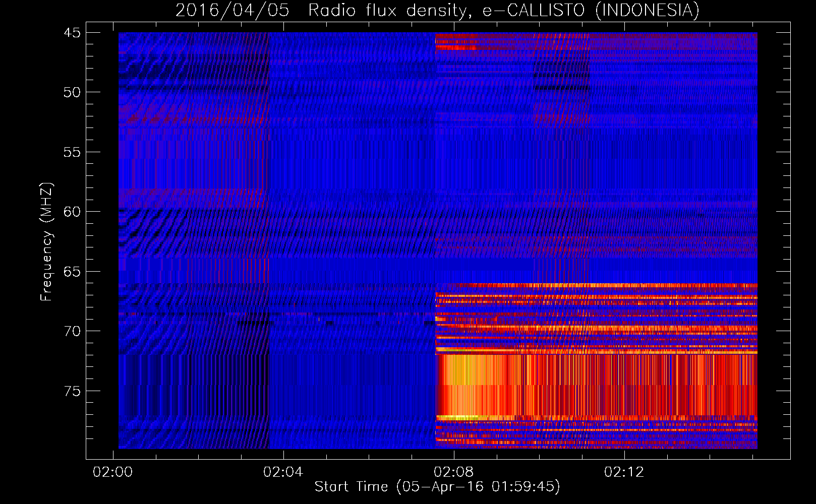Click the 02:00 time axis label
The image size is (816, 504).
click(113, 472)
